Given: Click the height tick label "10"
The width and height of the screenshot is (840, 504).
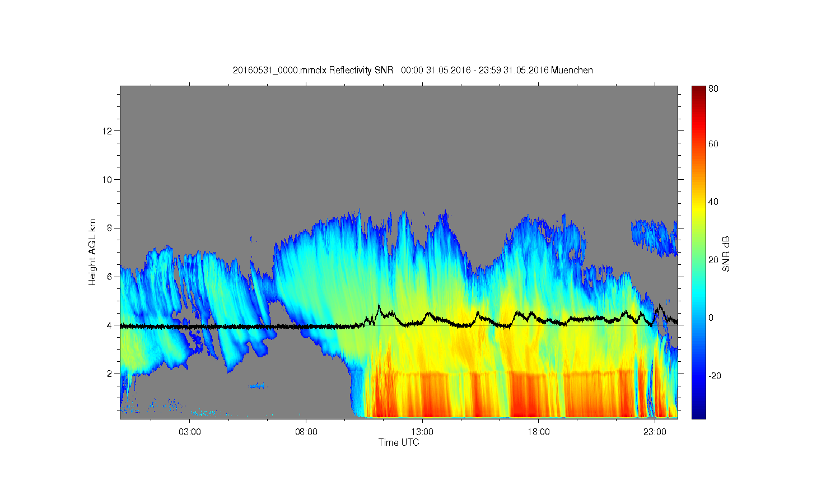Looking at the screenshot, I should click(x=109, y=180).
